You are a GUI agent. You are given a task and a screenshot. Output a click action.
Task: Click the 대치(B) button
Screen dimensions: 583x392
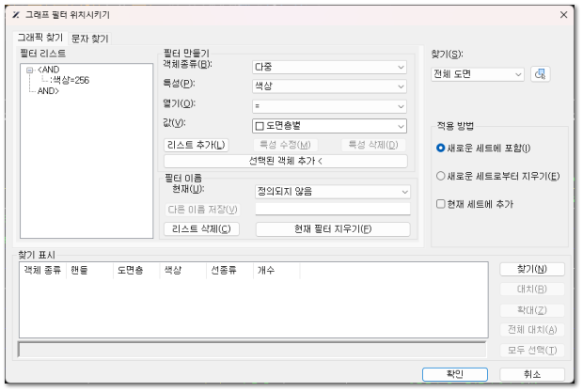tap(532, 290)
